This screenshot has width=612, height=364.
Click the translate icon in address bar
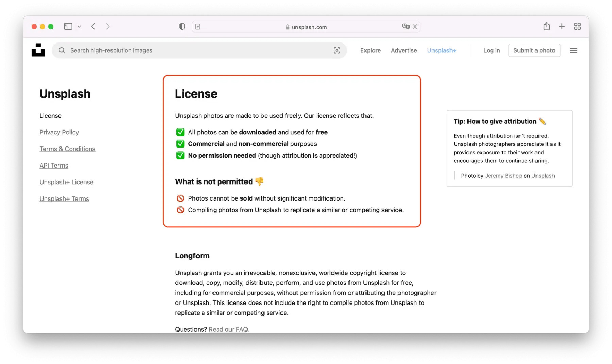pos(405,27)
